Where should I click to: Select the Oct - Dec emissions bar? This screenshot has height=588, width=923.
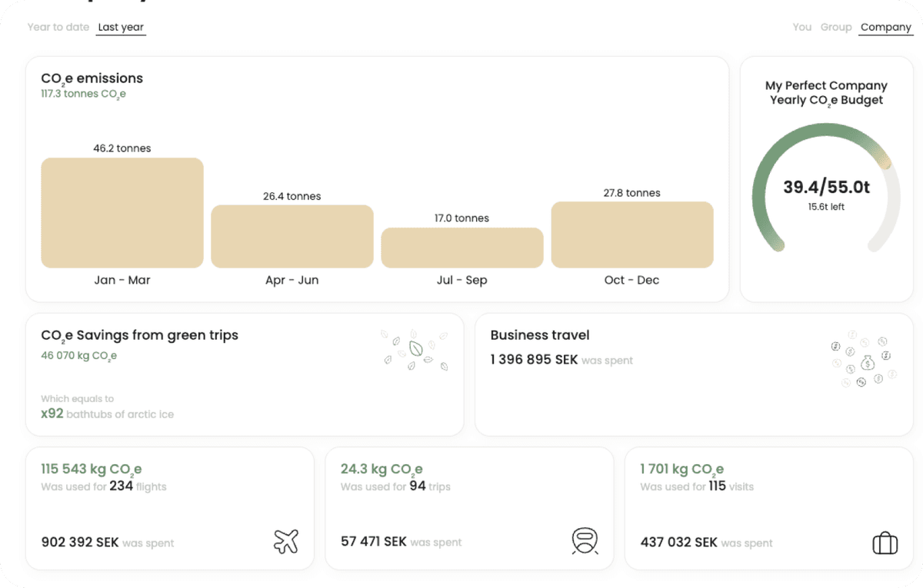632,234
